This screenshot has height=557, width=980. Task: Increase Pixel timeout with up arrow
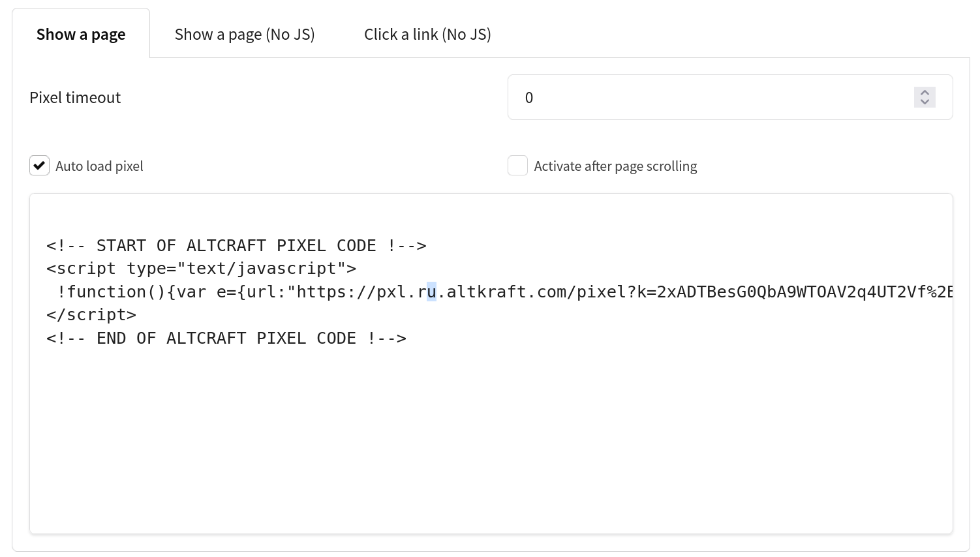tap(925, 93)
